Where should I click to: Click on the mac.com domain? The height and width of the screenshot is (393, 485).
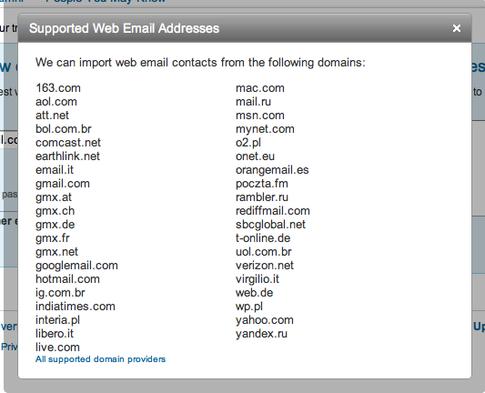260,88
